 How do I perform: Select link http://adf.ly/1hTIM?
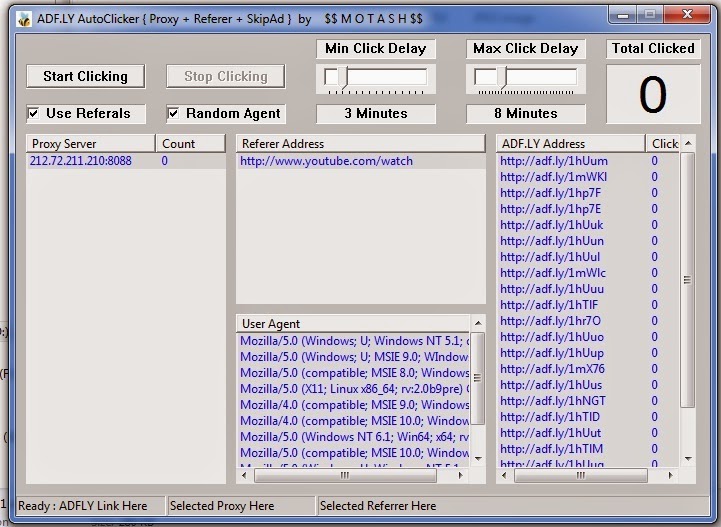click(x=551, y=449)
